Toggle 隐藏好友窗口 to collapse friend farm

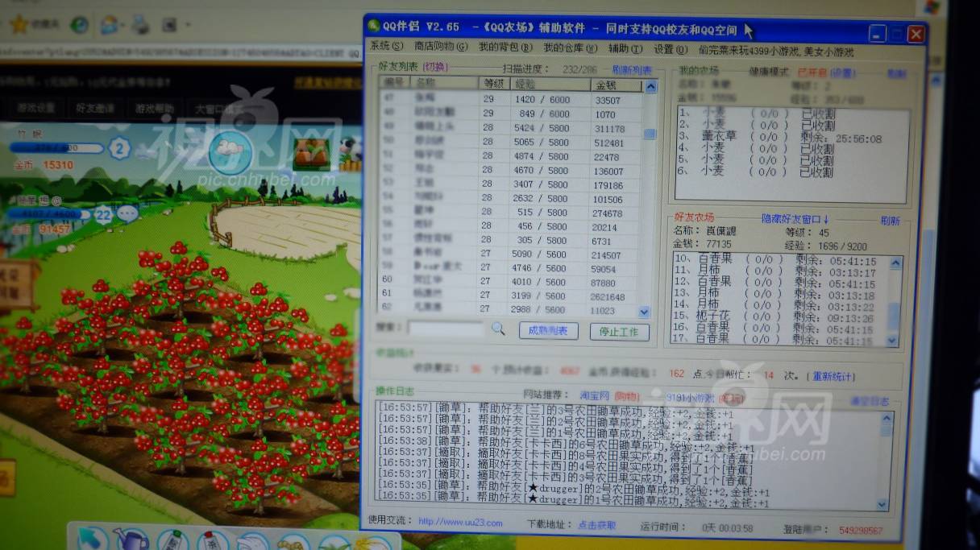pos(795,219)
